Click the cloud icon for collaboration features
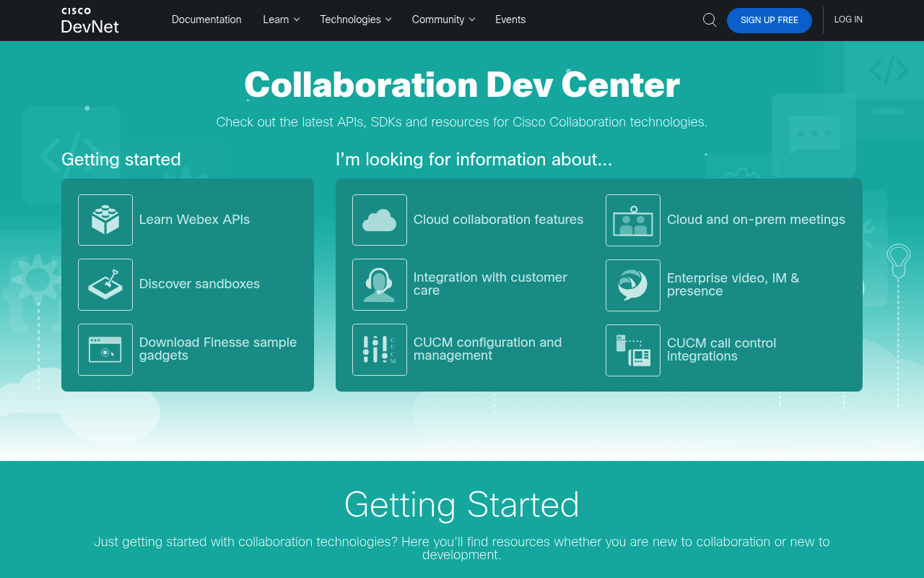The height and width of the screenshot is (578, 924). pos(380,220)
